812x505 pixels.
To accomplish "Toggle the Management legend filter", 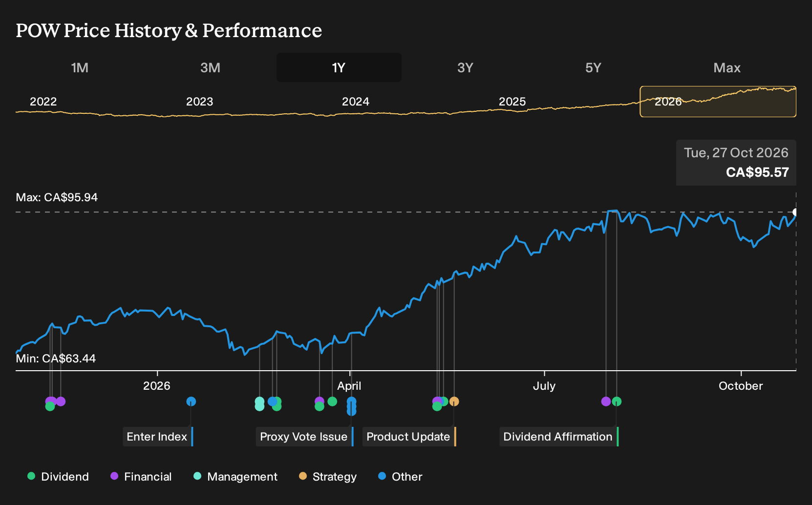I will (x=235, y=476).
